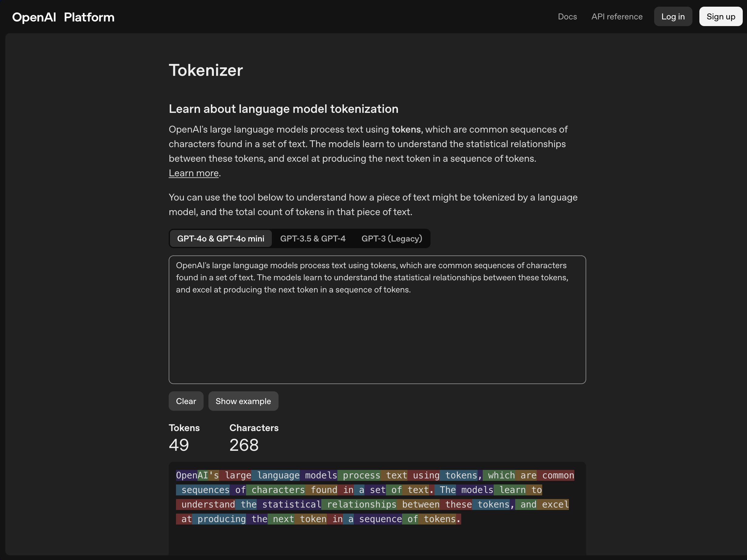Click the OpenAI logo

coord(34,17)
